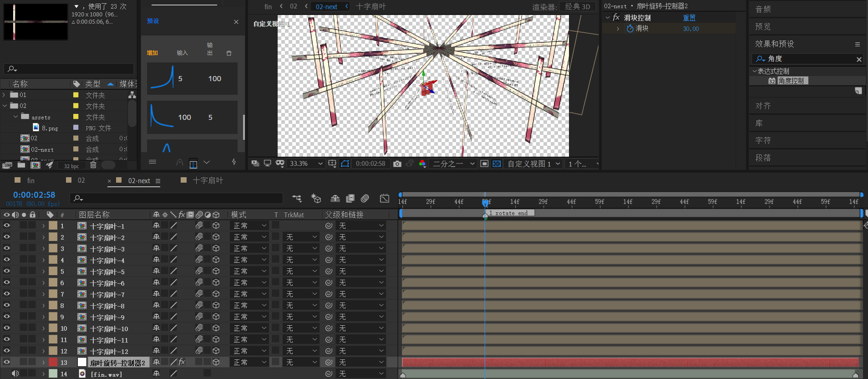Screen dimensions: 868x379
Task: Switch to the fin timeline tab
Action: [30, 180]
